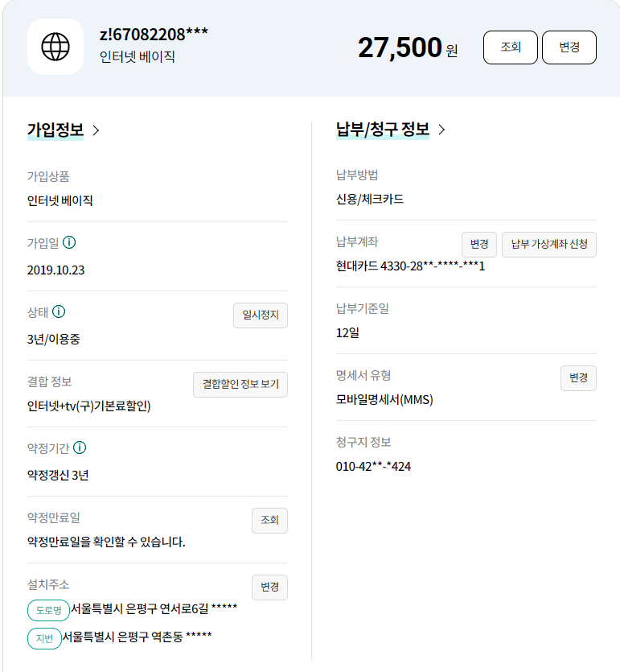Expand 가입정보 section via chevron arrow
Screen dimensions: 620x672
coord(96,130)
